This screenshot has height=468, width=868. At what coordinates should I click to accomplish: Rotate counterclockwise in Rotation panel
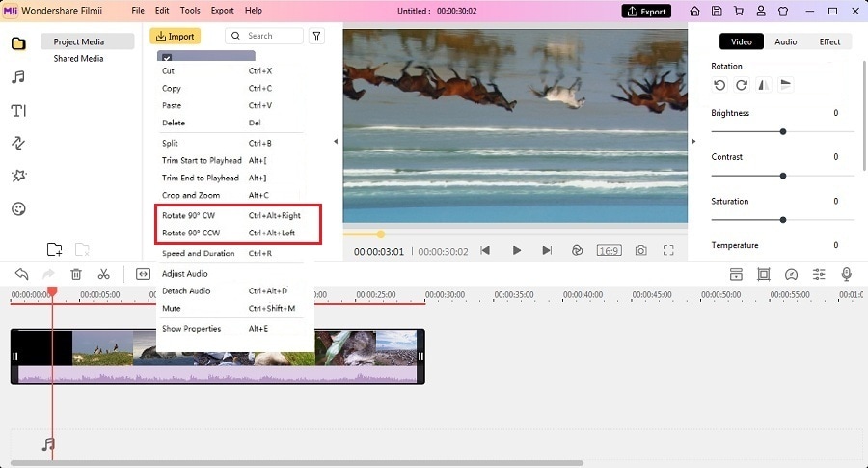click(x=719, y=85)
